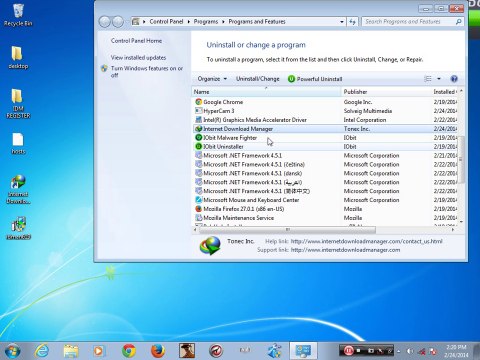Expand the address bar history dropdown
This screenshot has width=480, height=360.
point(342,22)
